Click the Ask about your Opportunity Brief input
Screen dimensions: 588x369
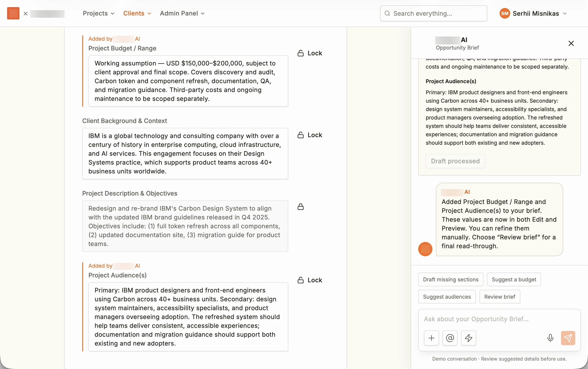point(499,319)
